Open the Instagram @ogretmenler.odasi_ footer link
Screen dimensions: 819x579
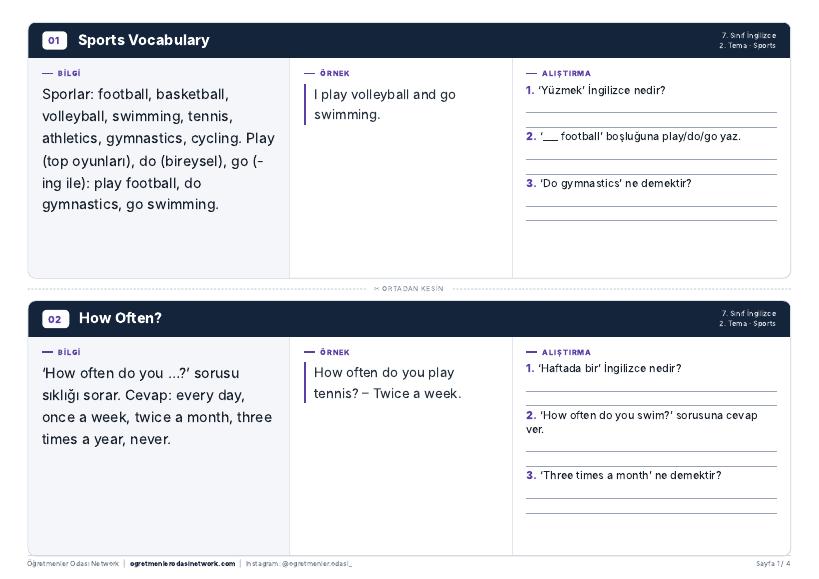[x=299, y=564]
